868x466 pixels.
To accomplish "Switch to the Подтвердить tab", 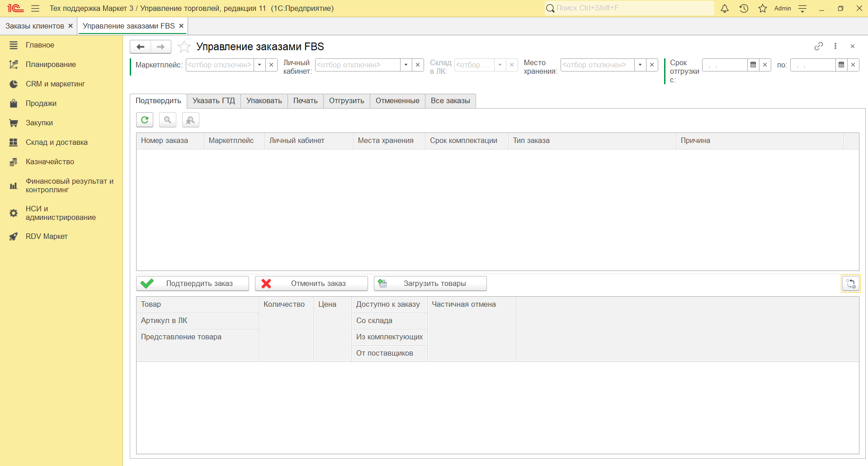I will coord(158,101).
